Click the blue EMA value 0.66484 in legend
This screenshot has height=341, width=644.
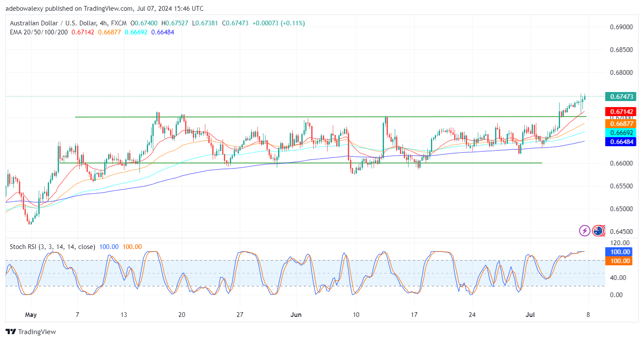[x=163, y=32]
